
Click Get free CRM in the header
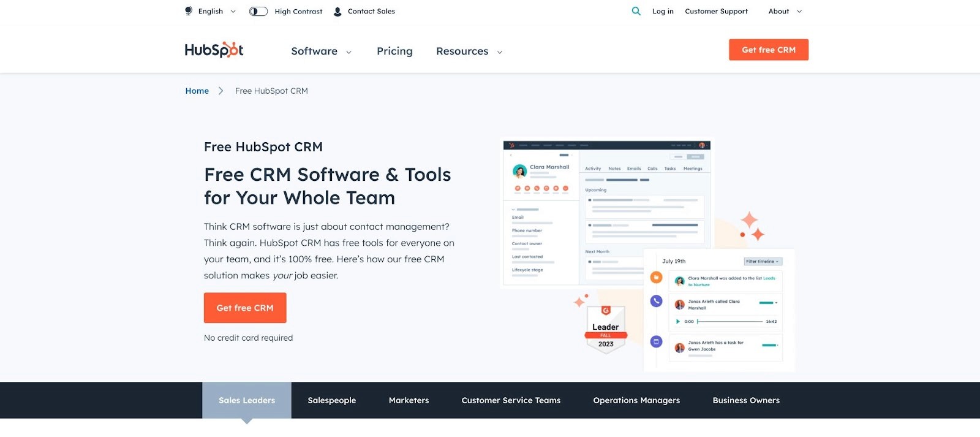769,50
